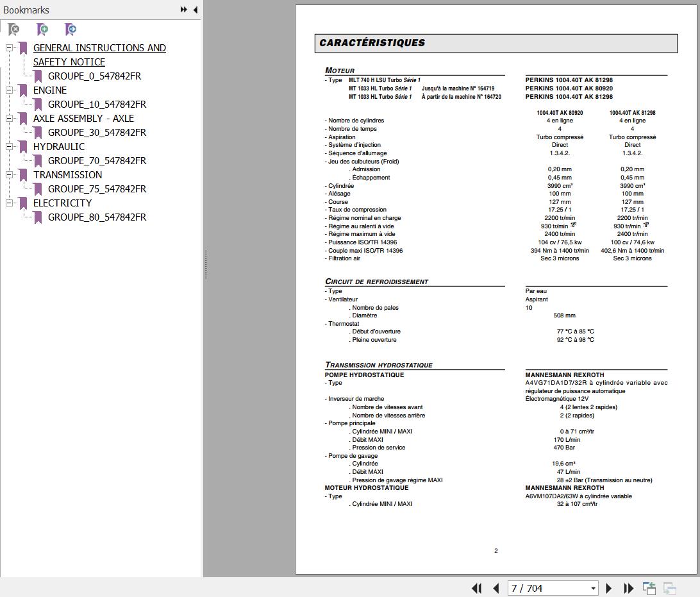This screenshot has height=597, width=700.
Task: Click the CARACTÉRISTIQUES page heading
Action: tap(372, 43)
